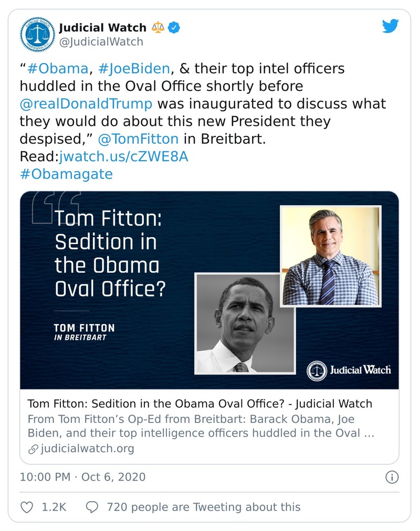Visit the @realDonaldTrump mention

tap(86, 103)
